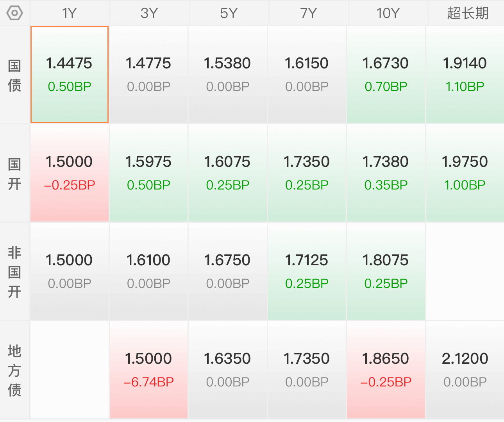Click the 5Y column header

pyautogui.click(x=229, y=13)
